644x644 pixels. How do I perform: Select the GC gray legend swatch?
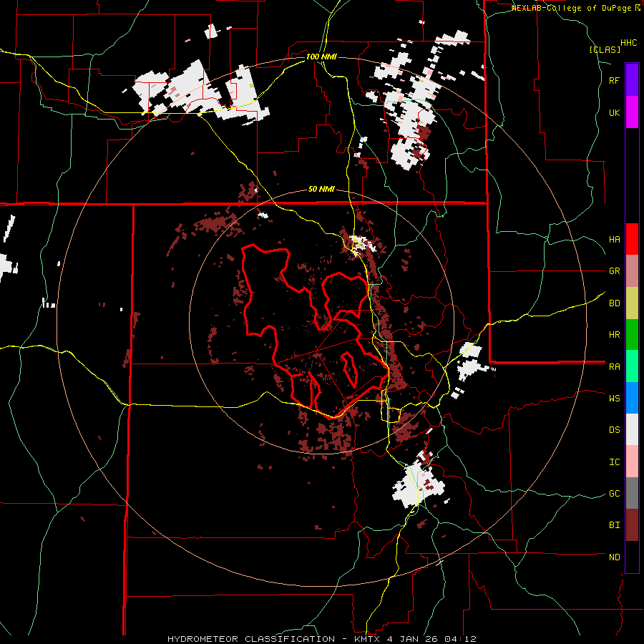coord(632,493)
